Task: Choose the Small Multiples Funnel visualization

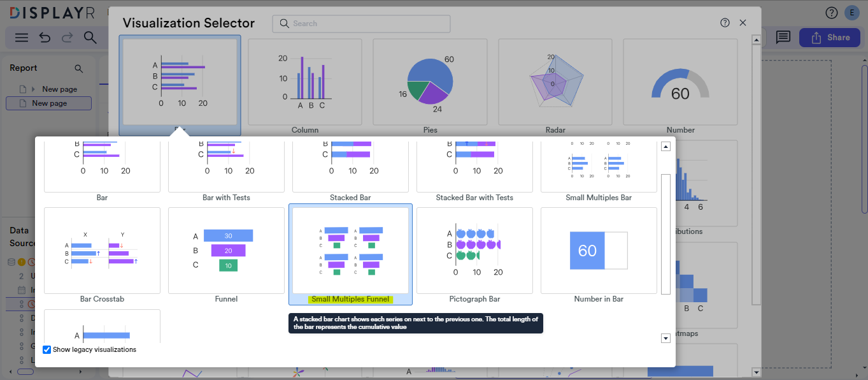Action: click(x=350, y=252)
